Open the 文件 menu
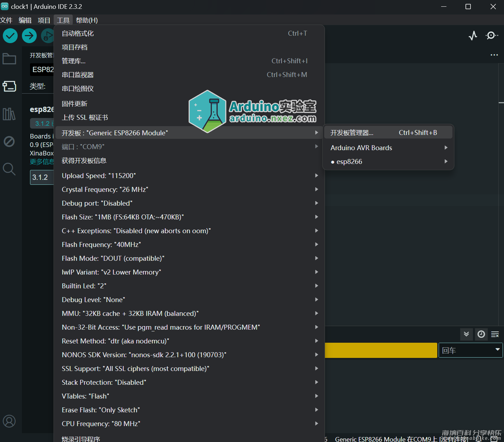 coord(6,20)
